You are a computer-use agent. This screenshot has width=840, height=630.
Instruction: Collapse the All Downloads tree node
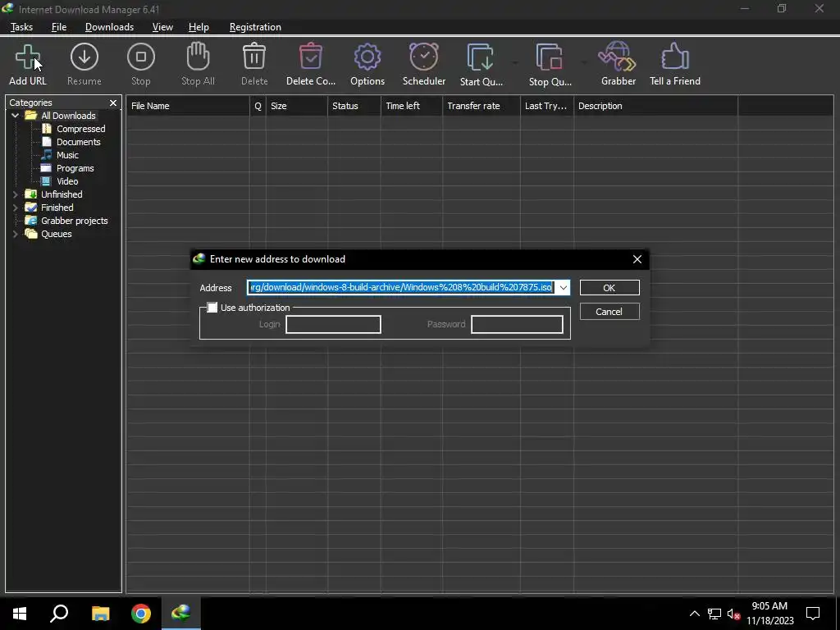15,116
